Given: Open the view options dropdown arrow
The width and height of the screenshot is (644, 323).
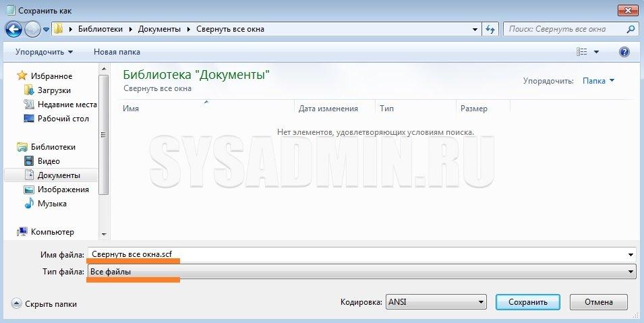Looking at the screenshot, I should 596,52.
